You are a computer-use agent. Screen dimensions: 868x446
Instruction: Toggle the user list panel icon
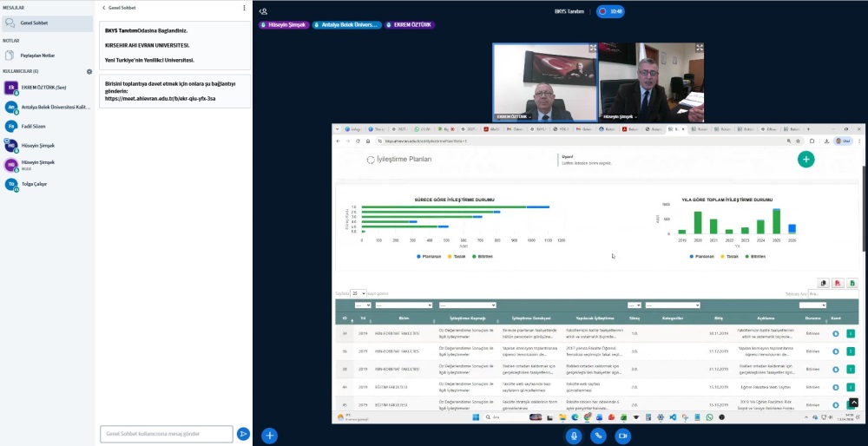tap(263, 11)
